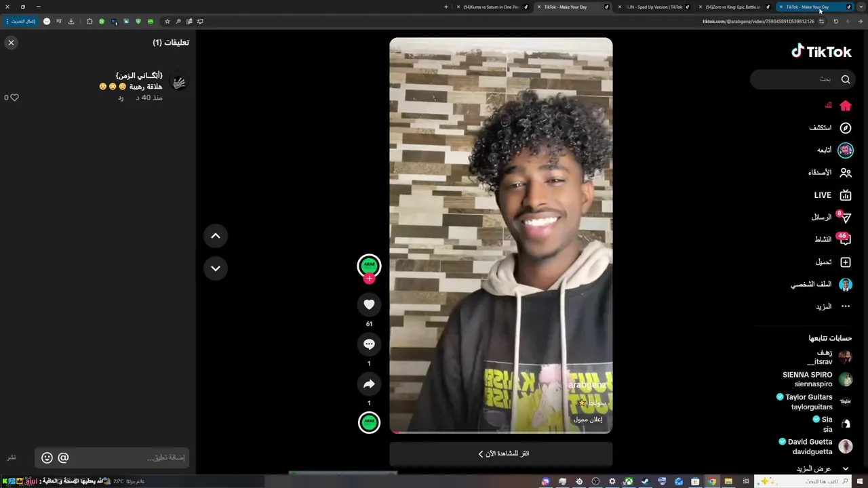This screenshot has height=488, width=868.
Task: Open comments via the speech bubble icon
Action: (369, 344)
